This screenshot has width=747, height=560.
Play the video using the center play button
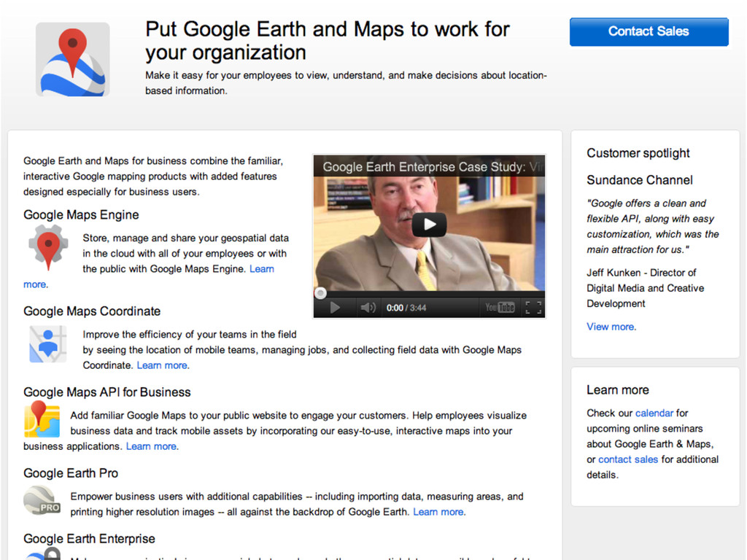429,225
